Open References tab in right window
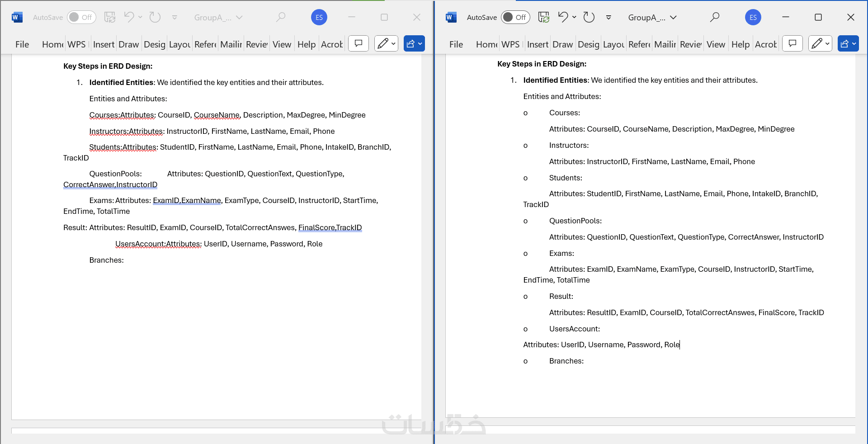868x444 pixels. pos(639,44)
